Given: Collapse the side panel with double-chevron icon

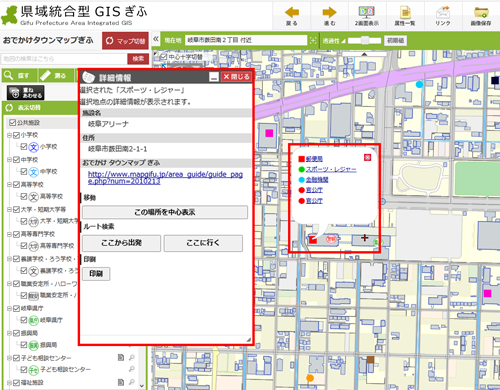Looking at the screenshot, I should click(156, 39).
